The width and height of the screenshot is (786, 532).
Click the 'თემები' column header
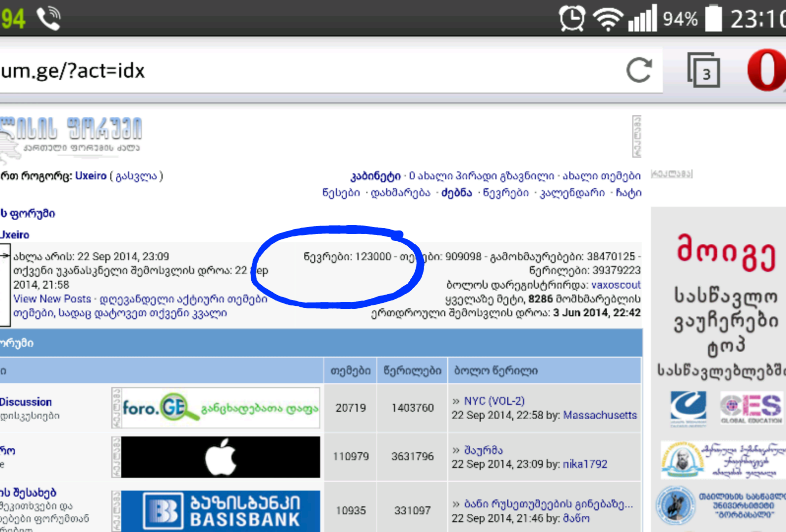351,370
